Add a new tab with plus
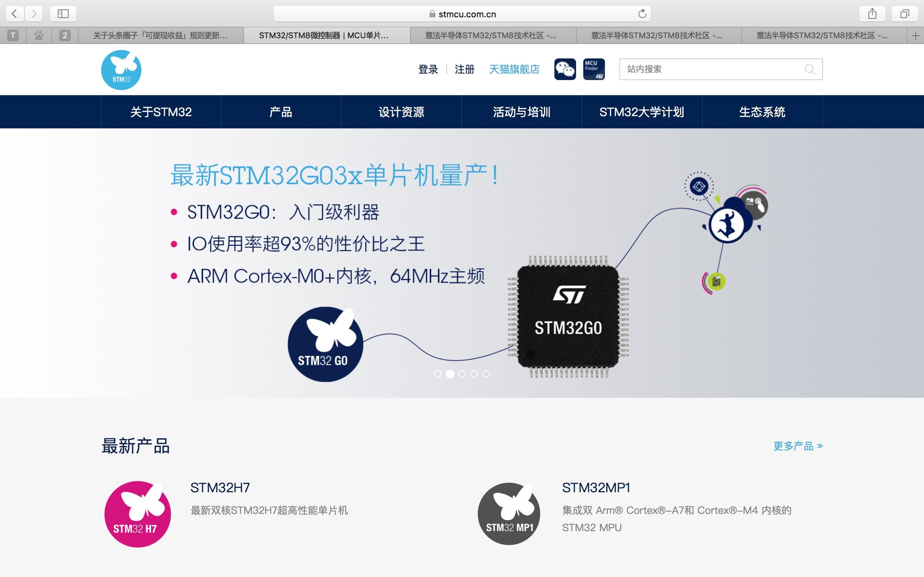Image resolution: width=924 pixels, height=577 pixels. (x=915, y=36)
